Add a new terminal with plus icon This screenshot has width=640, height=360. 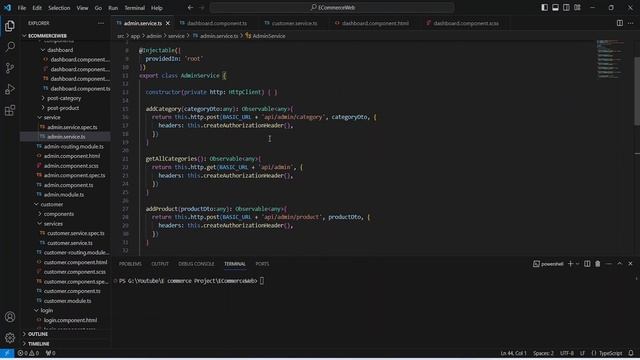pos(570,264)
